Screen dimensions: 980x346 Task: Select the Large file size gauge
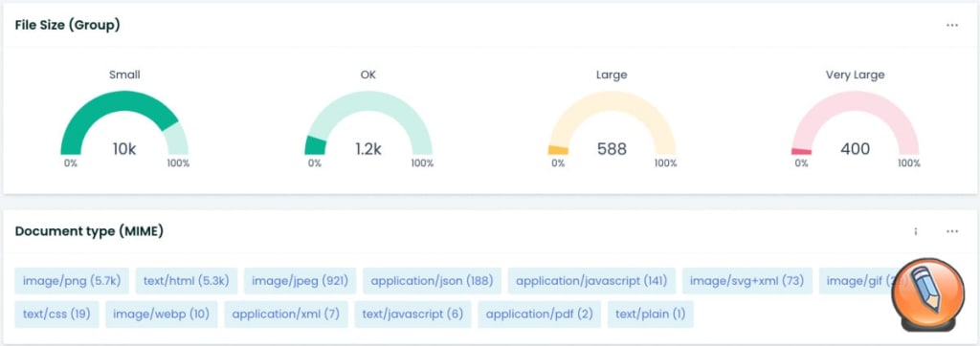pos(612,123)
